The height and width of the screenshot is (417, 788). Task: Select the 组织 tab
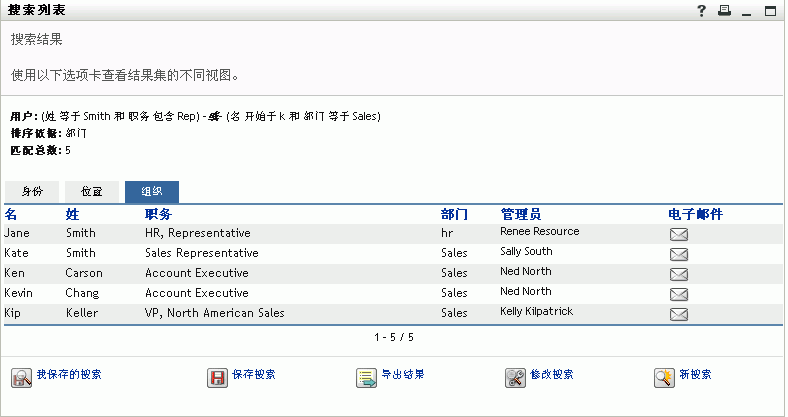tap(152, 192)
